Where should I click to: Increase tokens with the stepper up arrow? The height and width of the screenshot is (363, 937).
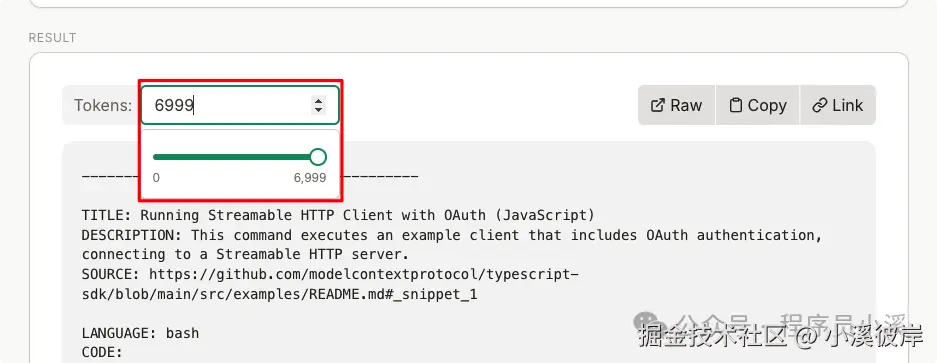pos(319,101)
